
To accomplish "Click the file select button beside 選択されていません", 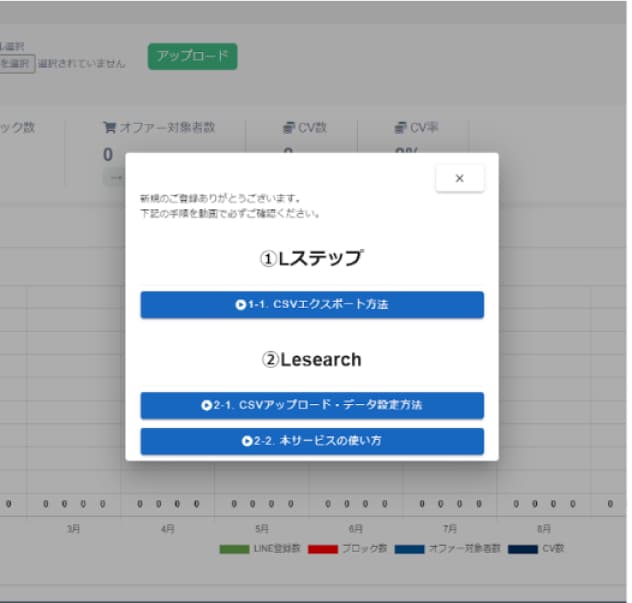I will click(16, 63).
